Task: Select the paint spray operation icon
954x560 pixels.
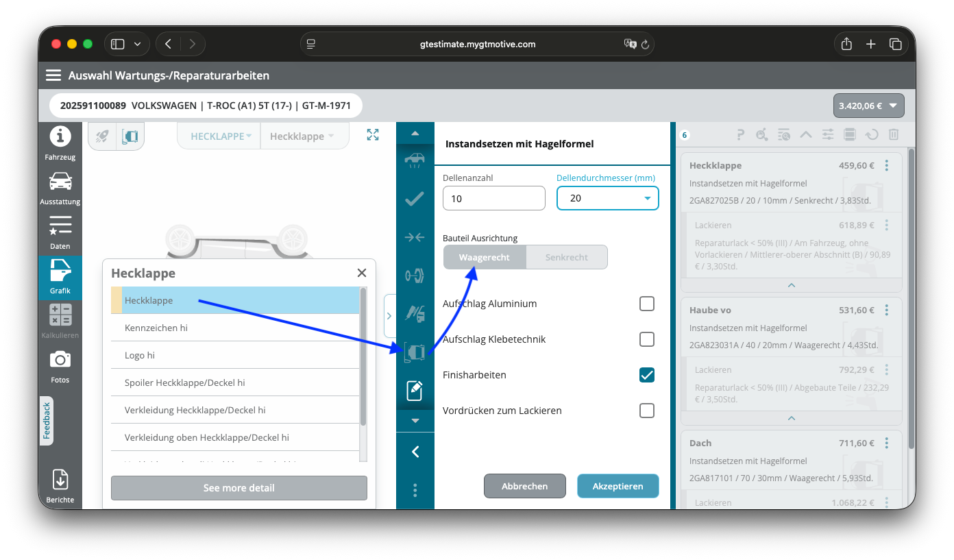Action: coord(415,314)
